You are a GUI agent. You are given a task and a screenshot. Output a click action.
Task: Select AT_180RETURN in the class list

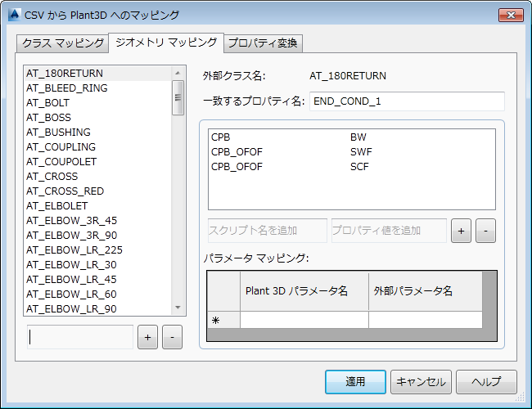[97, 74]
